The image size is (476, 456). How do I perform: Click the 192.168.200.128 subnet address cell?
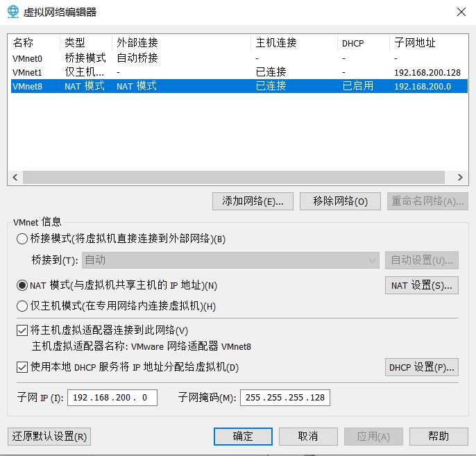[427, 73]
